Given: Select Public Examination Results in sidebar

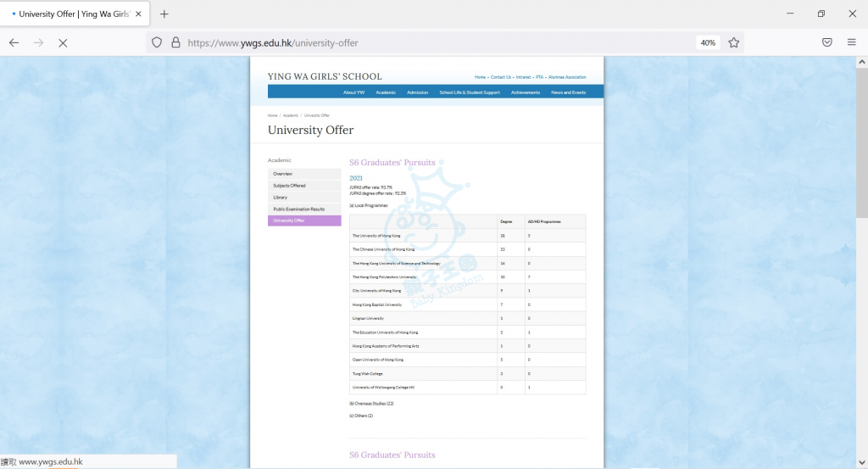Looking at the screenshot, I should pos(298,209).
